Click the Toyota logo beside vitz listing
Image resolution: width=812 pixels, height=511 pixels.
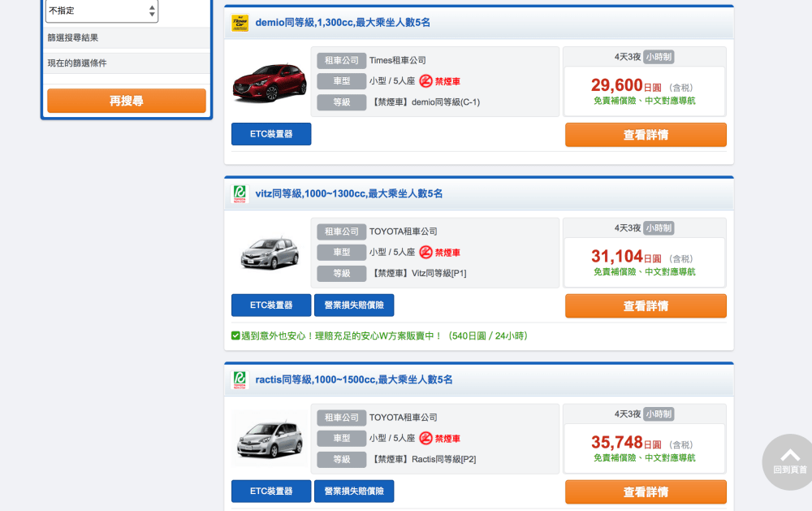click(x=240, y=194)
